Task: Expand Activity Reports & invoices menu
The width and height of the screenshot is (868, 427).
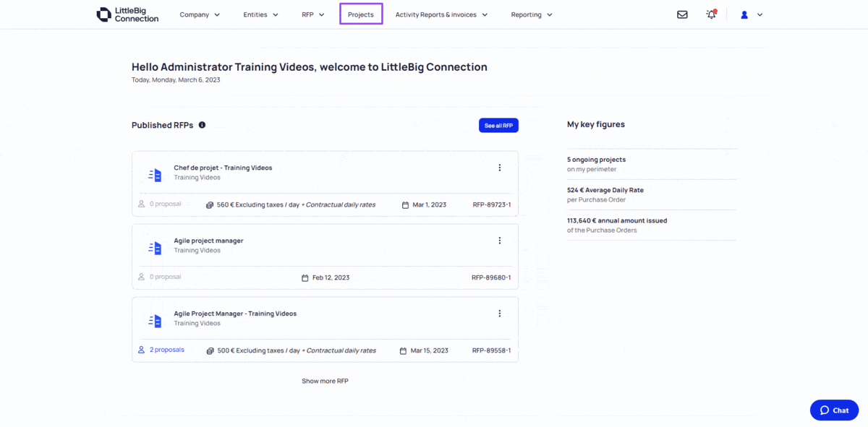Action: coord(441,14)
